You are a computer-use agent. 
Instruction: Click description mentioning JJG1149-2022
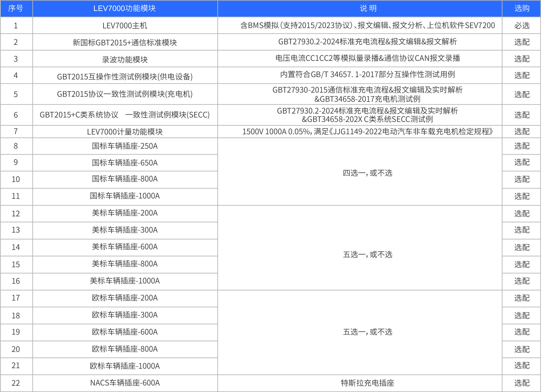[x=367, y=131]
